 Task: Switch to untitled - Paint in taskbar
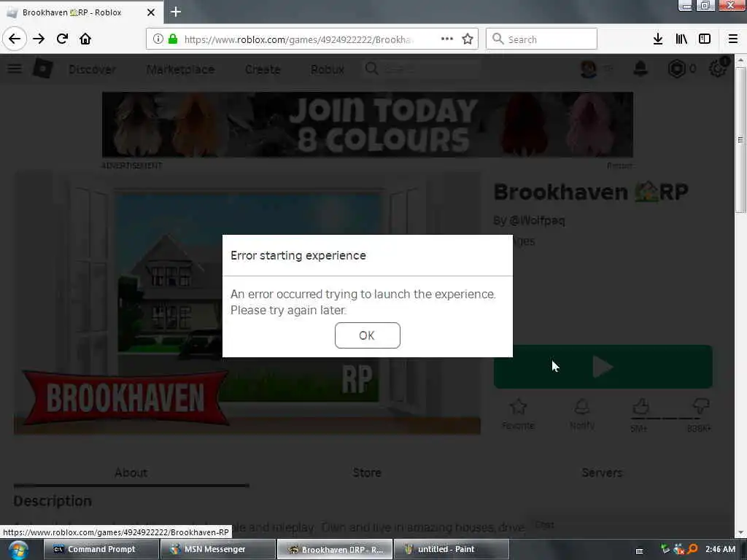point(451,549)
